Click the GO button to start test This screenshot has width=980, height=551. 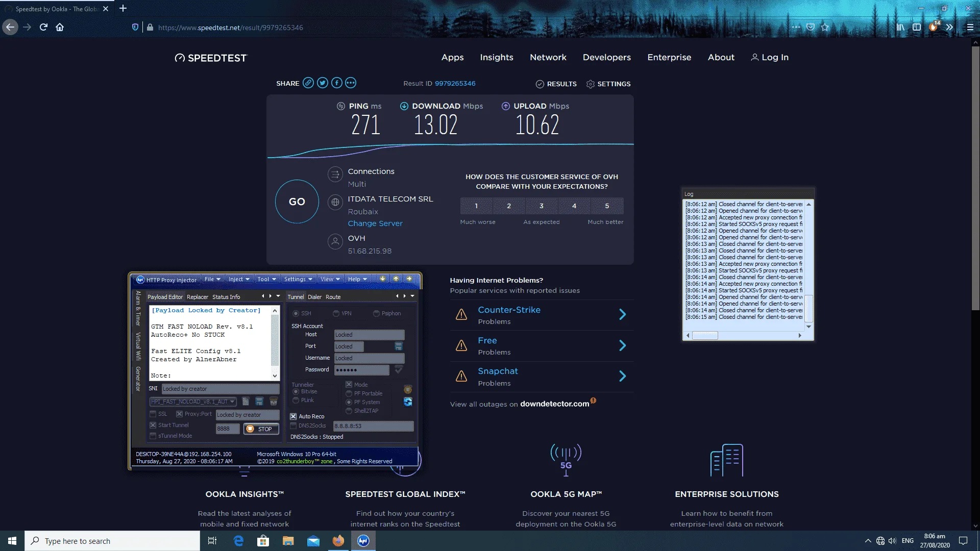pos(297,202)
